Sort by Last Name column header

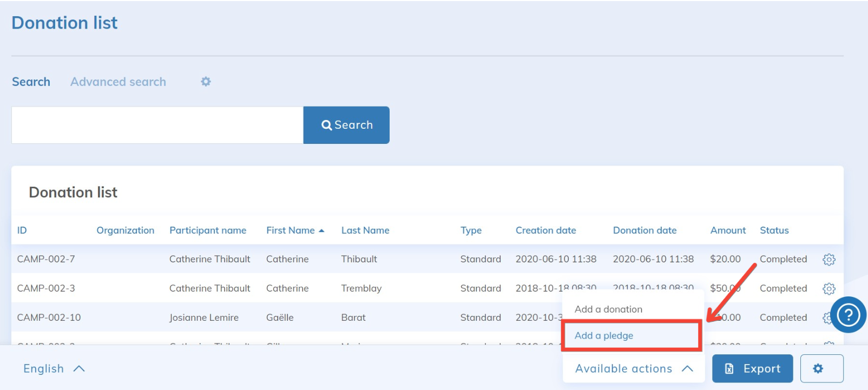[365, 230]
